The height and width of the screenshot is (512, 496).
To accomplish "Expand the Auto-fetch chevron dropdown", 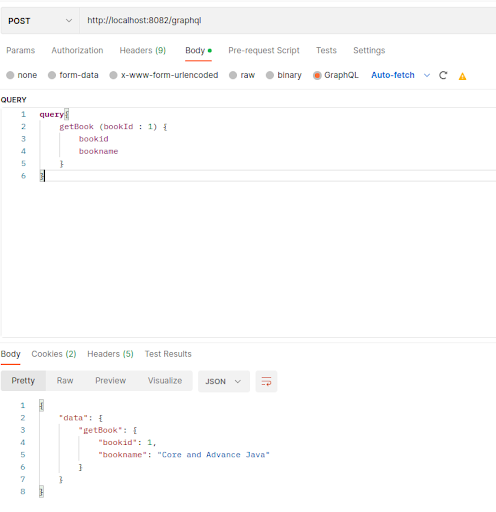I will pos(427,75).
